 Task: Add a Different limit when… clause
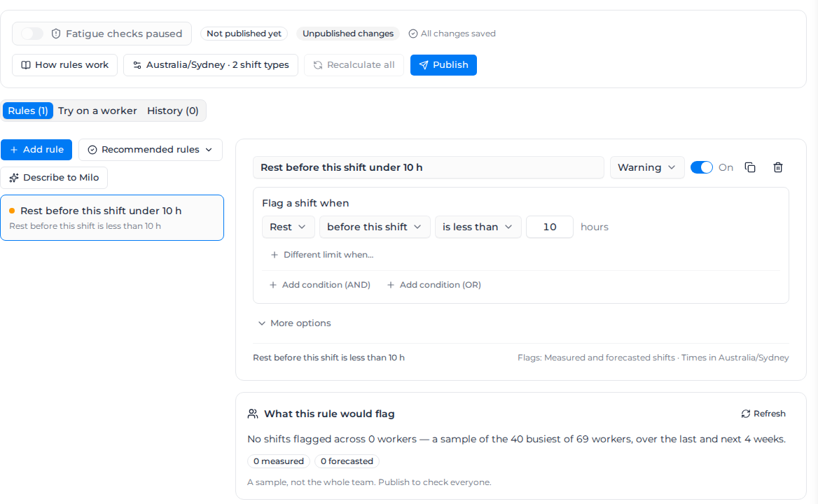pyautogui.click(x=322, y=255)
